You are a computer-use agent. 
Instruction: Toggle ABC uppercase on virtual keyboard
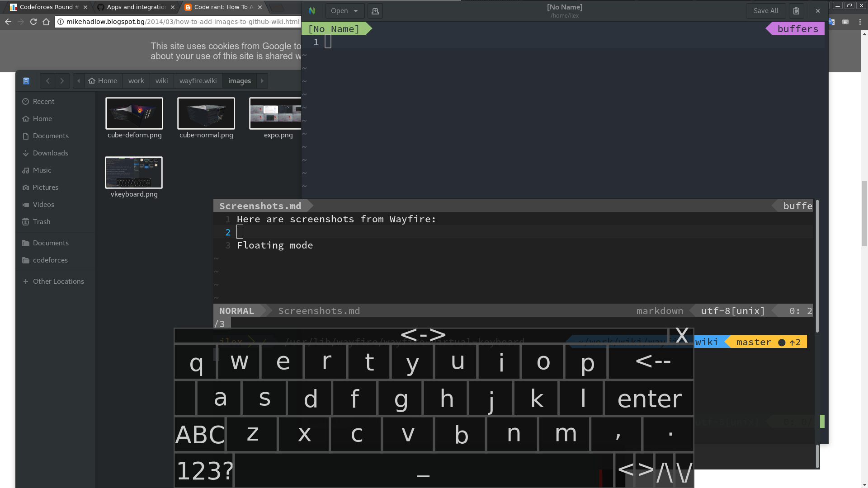(199, 434)
